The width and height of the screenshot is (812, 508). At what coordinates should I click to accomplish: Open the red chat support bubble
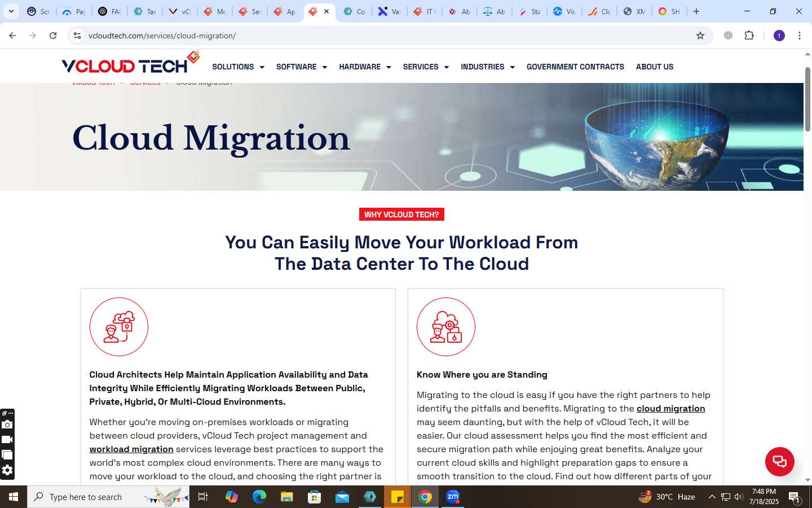779,461
